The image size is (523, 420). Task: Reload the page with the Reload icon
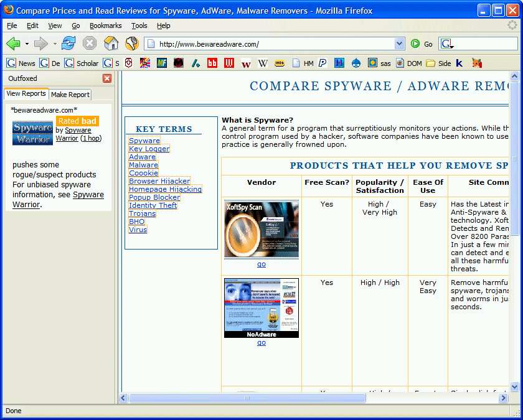[x=68, y=44]
